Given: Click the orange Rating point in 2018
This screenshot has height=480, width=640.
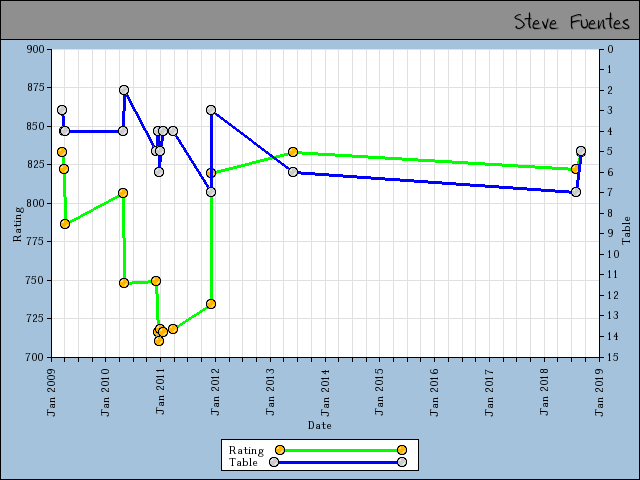Looking at the screenshot, I should (575, 169).
